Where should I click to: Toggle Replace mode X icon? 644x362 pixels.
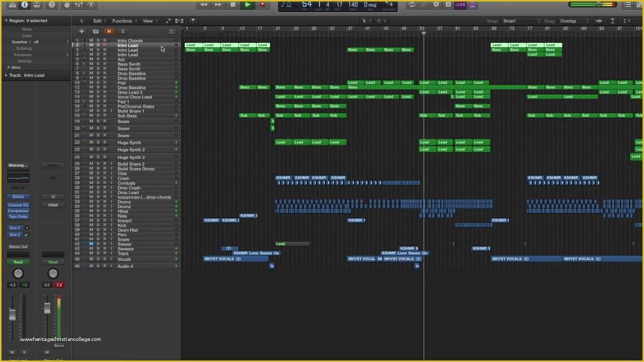coord(436,5)
